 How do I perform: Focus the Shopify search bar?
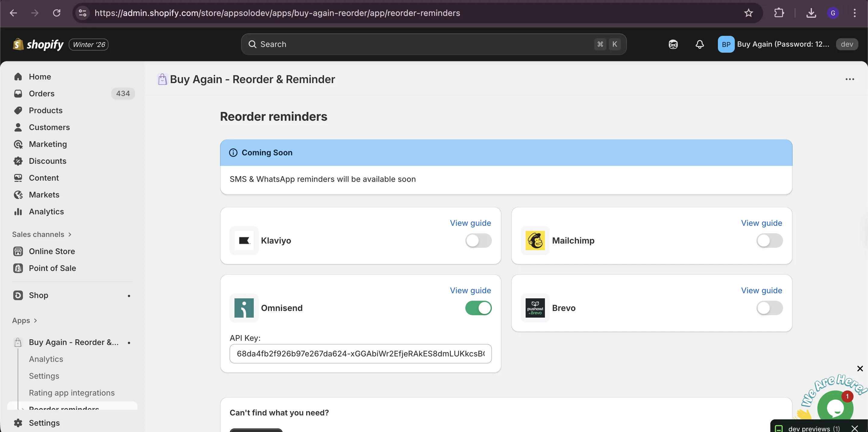[x=434, y=44]
